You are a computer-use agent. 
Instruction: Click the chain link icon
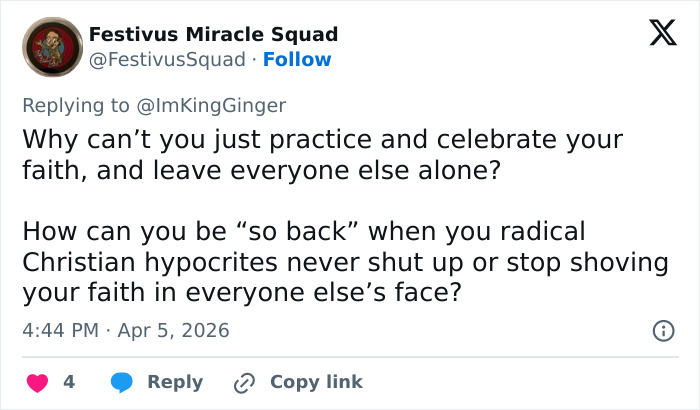click(x=244, y=382)
